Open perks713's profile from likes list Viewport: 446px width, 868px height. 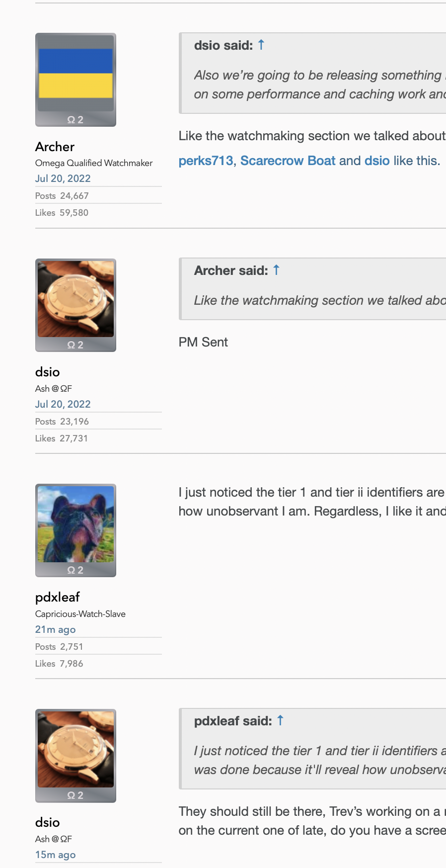click(206, 161)
